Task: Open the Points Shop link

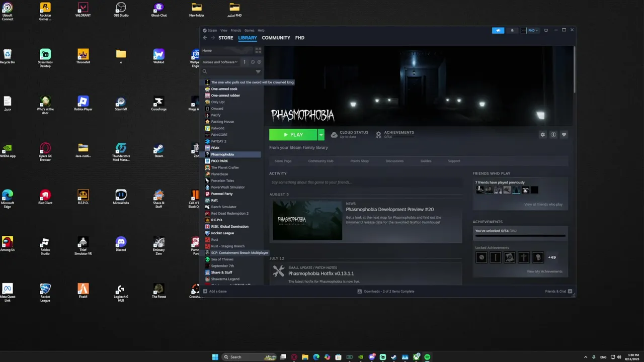Action: (x=359, y=161)
